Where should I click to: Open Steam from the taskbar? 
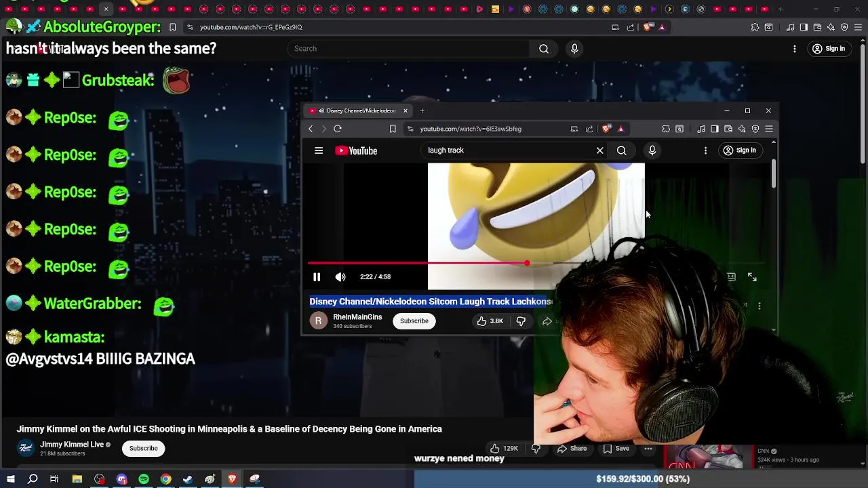click(188, 479)
